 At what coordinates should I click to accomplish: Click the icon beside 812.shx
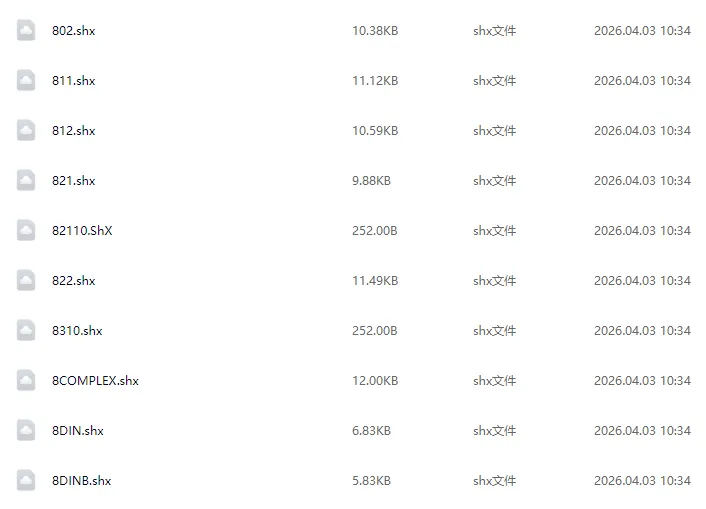pos(26,130)
